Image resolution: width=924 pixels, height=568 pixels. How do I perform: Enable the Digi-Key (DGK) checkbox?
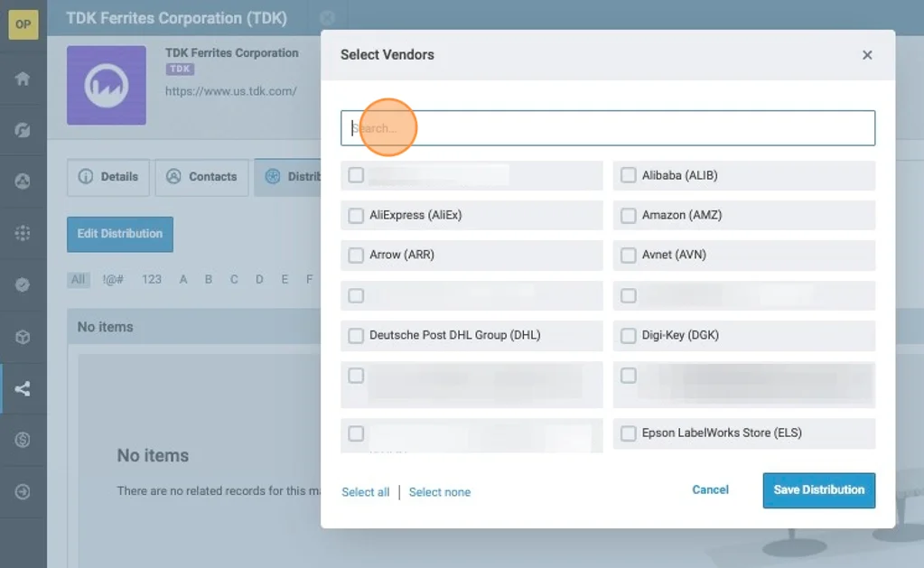[629, 335]
